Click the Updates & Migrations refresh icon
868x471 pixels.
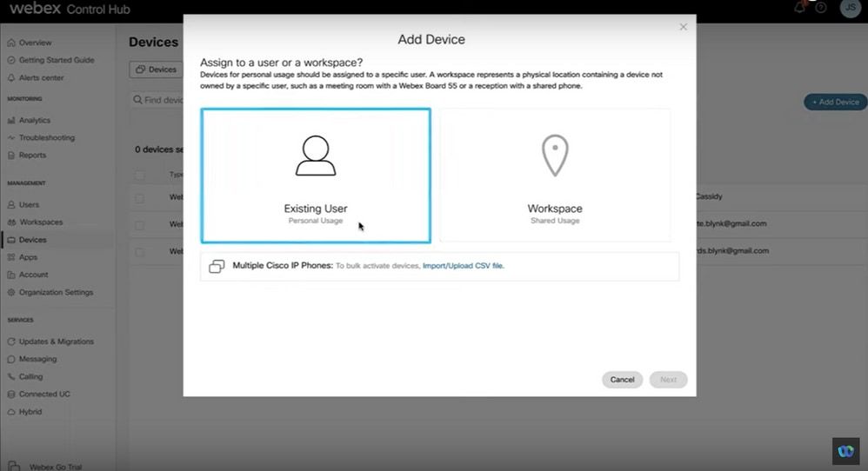click(x=11, y=342)
